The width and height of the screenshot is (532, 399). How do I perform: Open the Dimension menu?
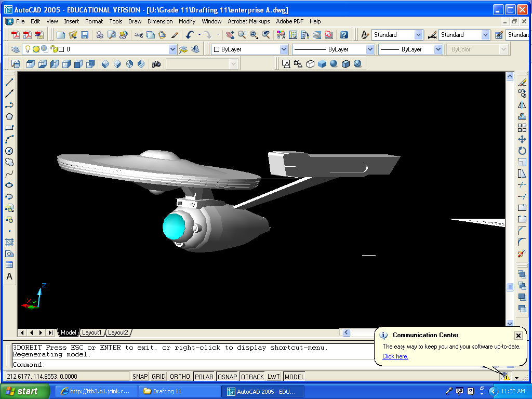coord(159,21)
